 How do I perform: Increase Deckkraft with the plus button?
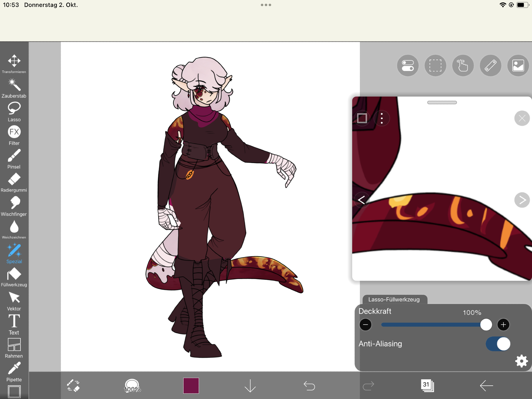503,325
